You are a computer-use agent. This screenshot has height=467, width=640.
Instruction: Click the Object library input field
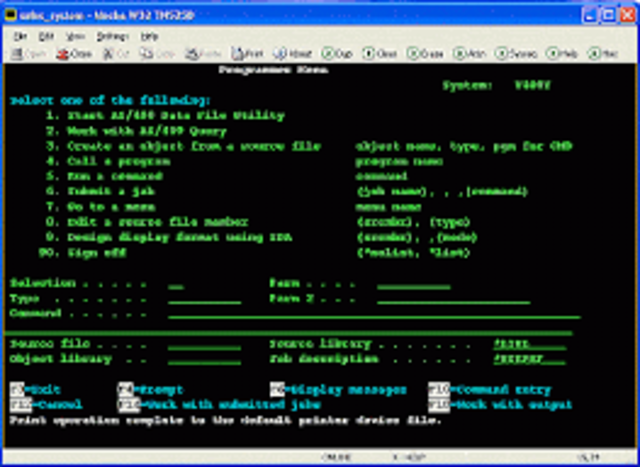(x=204, y=360)
